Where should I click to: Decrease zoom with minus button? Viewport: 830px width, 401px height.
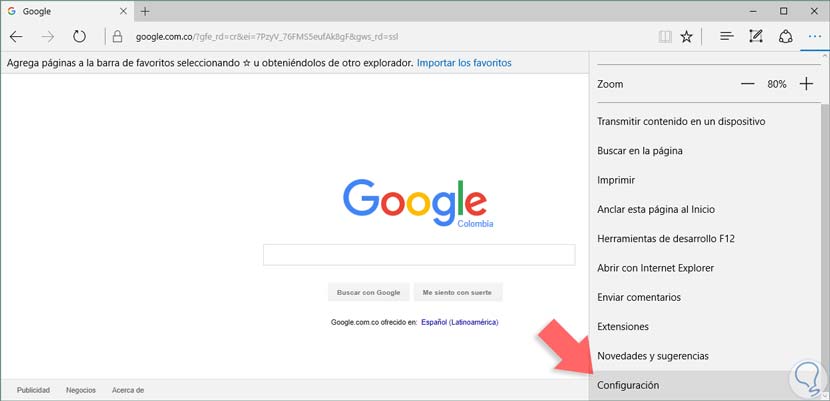(747, 84)
